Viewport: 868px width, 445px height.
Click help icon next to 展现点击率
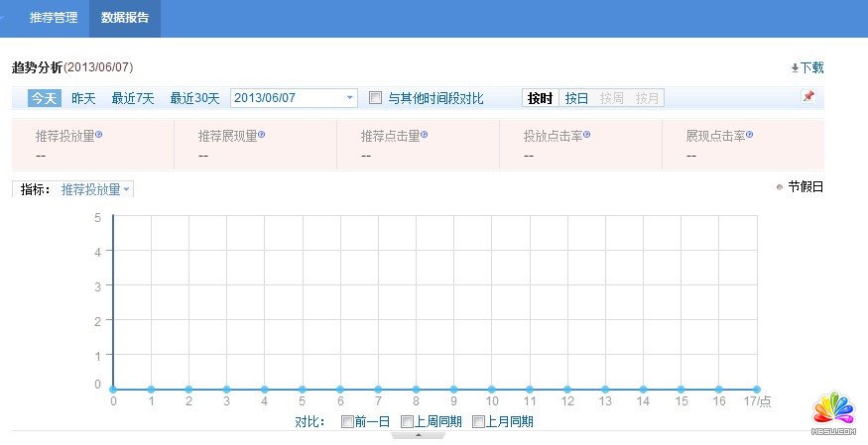tap(748, 134)
